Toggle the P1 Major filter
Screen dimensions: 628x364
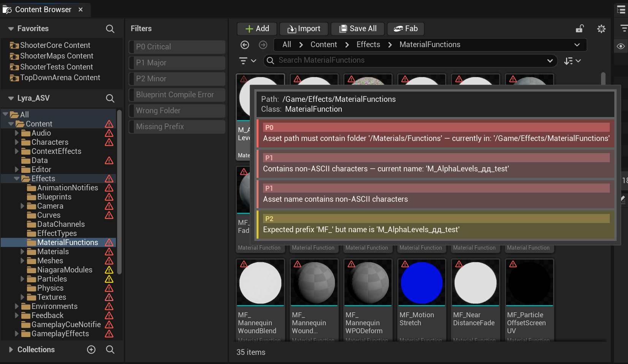tap(177, 63)
